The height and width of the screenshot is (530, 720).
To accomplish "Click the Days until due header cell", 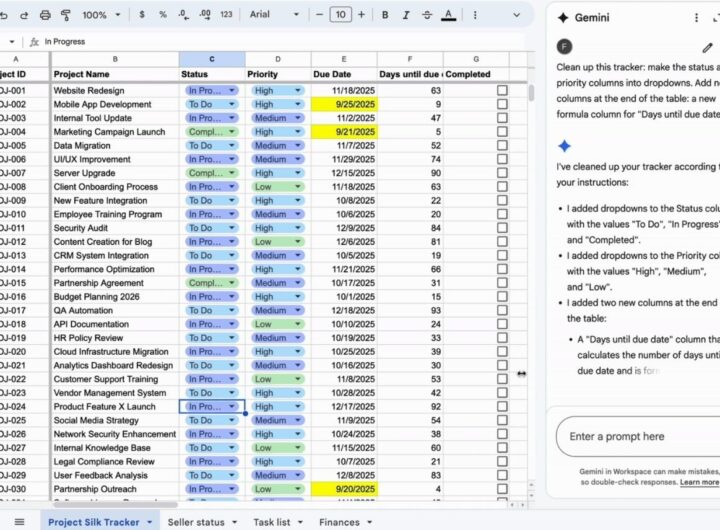I will 410,74.
